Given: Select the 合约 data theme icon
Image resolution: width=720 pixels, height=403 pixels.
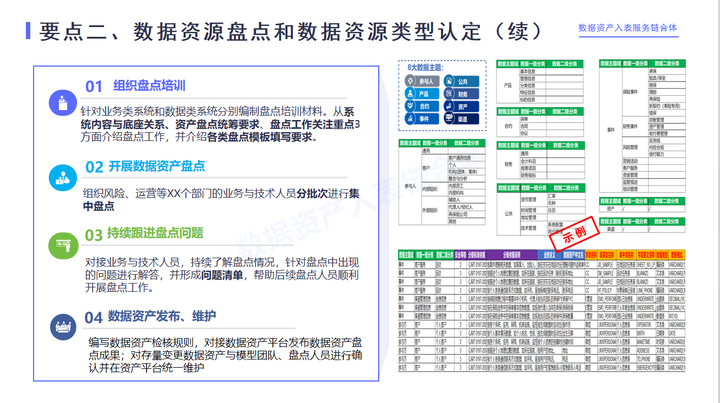Looking at the screenshot, I should tap(410, 106).
